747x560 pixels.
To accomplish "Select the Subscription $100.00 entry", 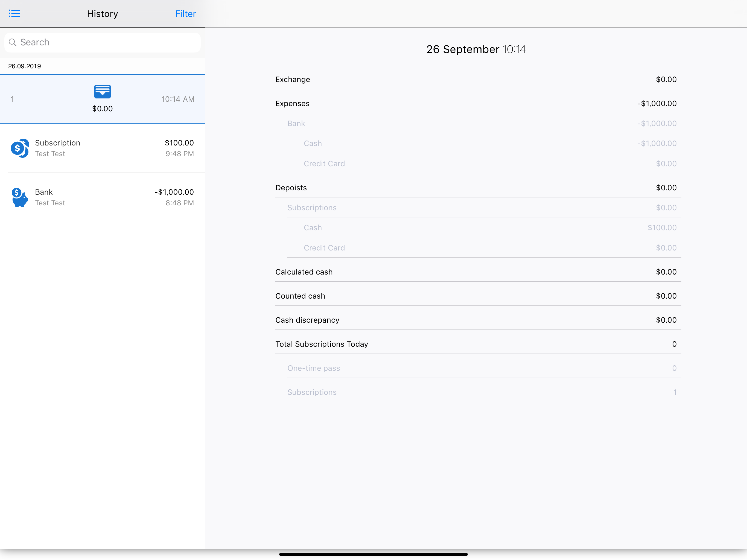I will (102, 148).
